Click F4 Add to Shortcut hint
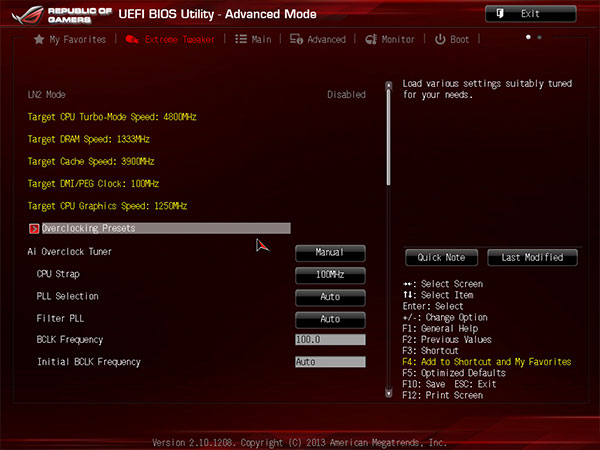600x450 pixels. click(x=487, y=362)
